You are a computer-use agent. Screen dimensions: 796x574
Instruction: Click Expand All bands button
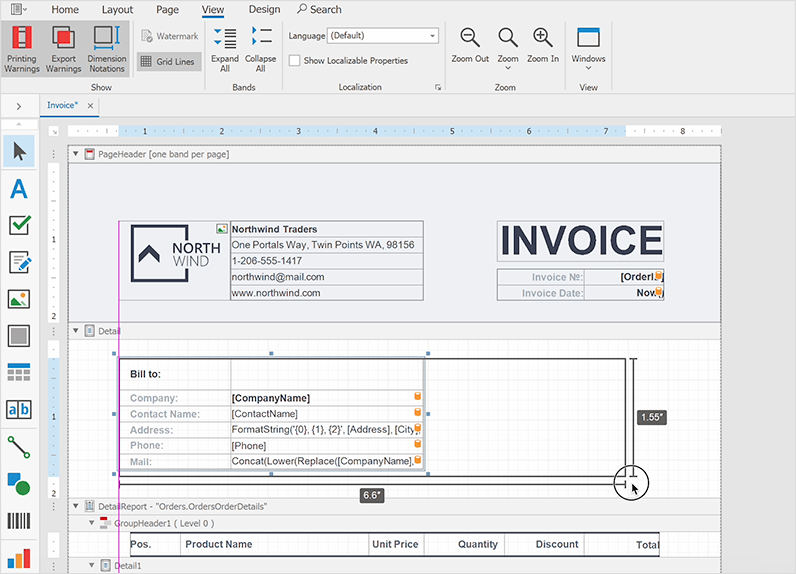tap(225, 48)
